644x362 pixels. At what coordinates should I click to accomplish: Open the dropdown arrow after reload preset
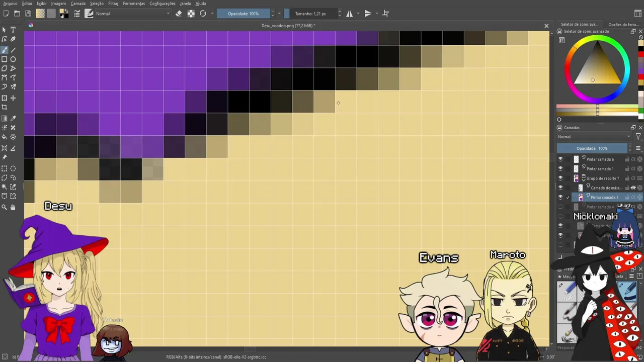tap(212, 14)
